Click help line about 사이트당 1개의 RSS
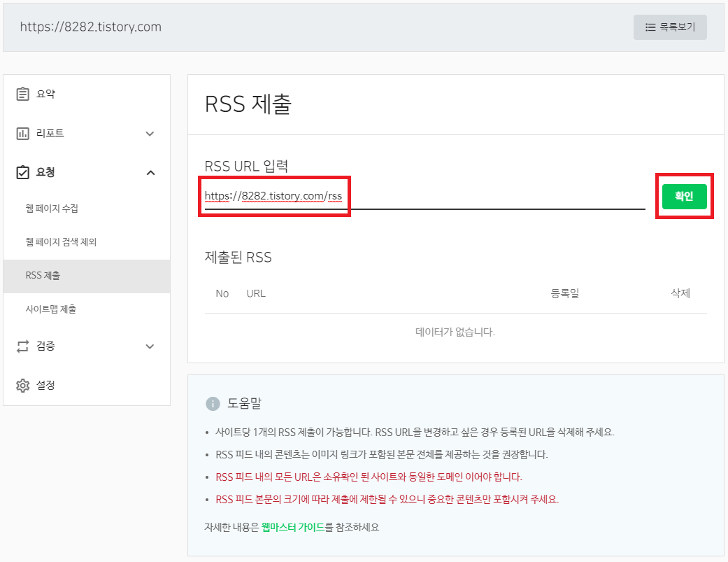 415,433
